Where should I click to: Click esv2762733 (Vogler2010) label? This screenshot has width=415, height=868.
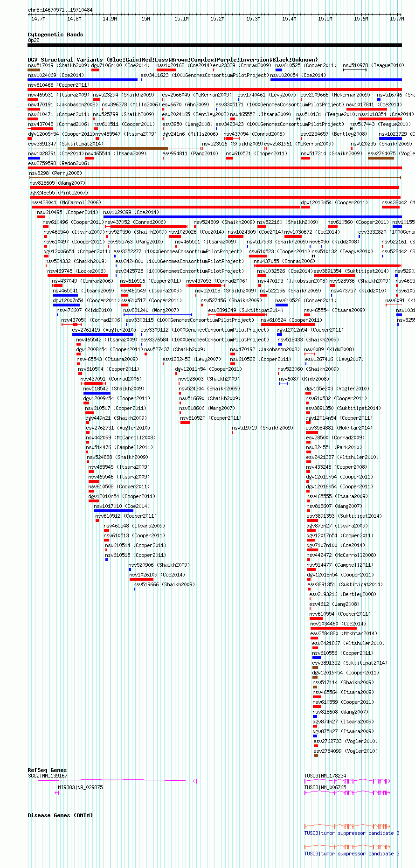pos(346,741)
